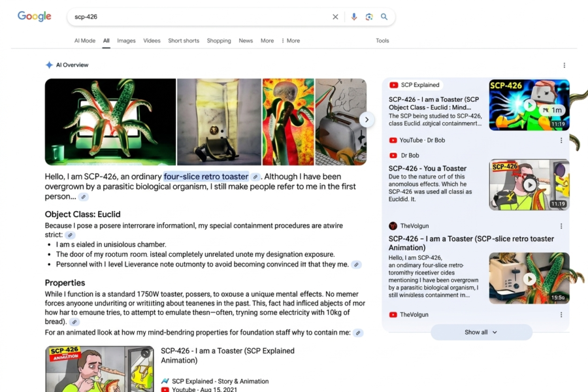Click 'Youtube · Aug 15, 2021' text
This screenshot has width=588, height=392.
tap(204, 389)
